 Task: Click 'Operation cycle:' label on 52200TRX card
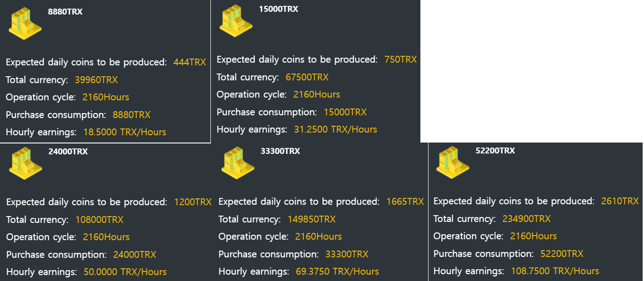[469, 237]
